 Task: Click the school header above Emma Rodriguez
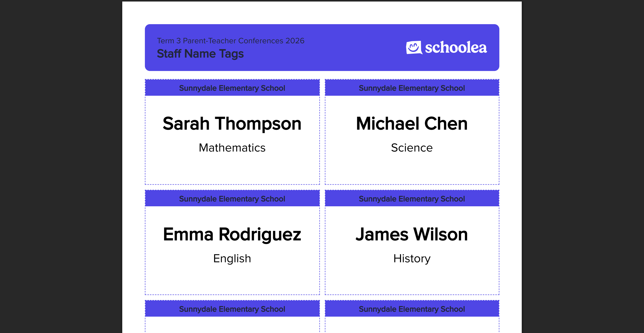(232, 199)
